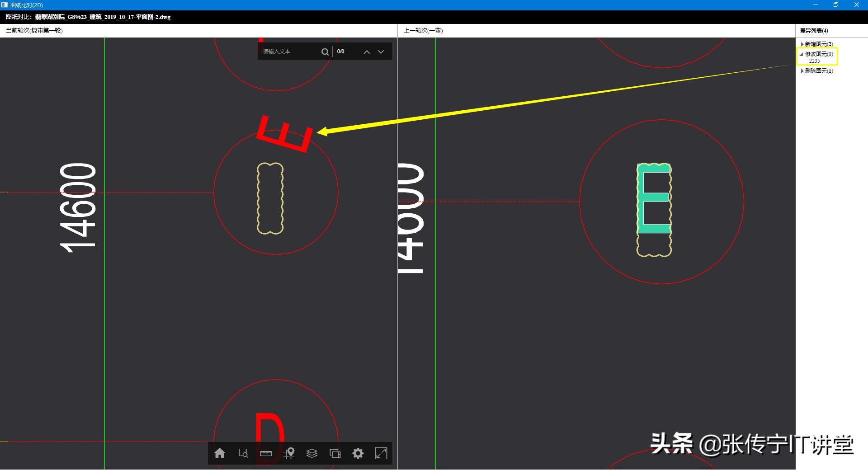Activate the measure ruler tool
Viewport: 868px width, 470px height.
click(x=266, y=453)
